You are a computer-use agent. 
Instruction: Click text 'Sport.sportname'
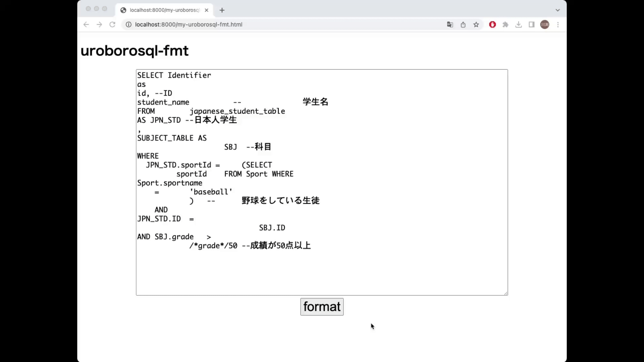[170, 183]
